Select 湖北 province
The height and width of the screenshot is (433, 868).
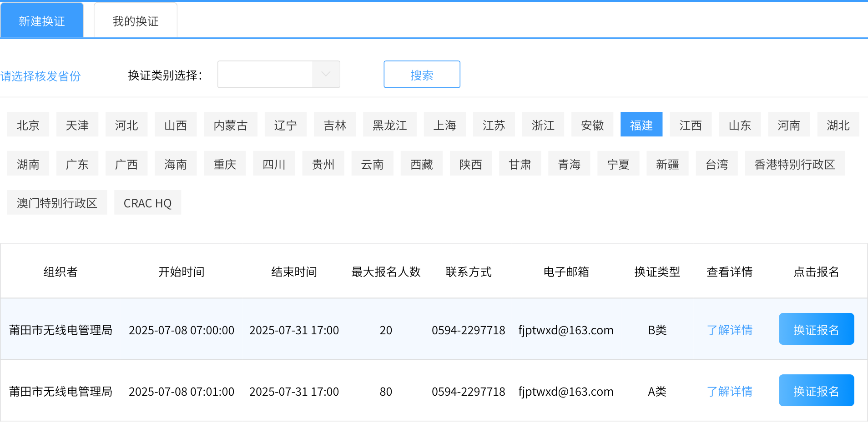pos(838,124)
